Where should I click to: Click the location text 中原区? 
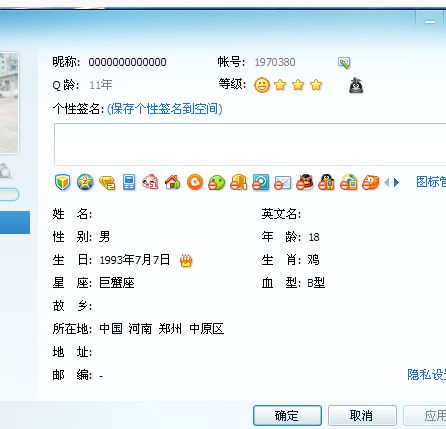pos(207,329)
